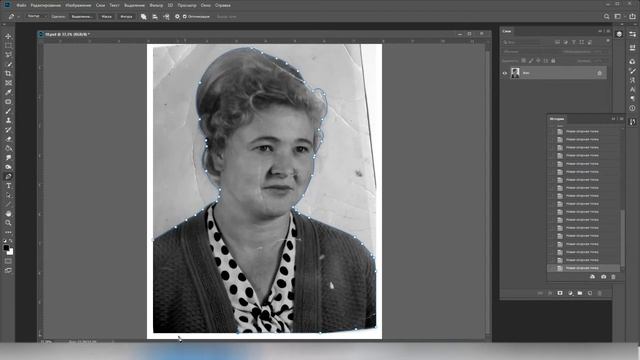
Task: Select the Eraser tool
Action: tap(8, 139)
